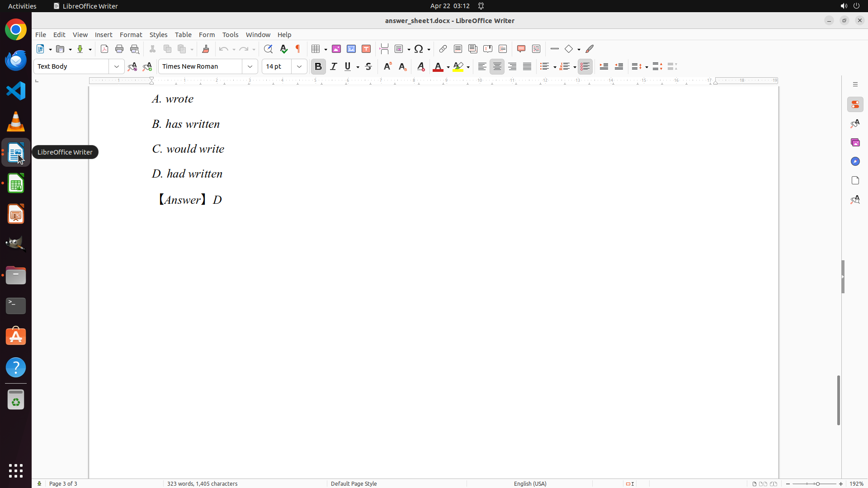Click English (USA) language in status bar
Viewport: 868px width, 488px height.
click(530, 483)
